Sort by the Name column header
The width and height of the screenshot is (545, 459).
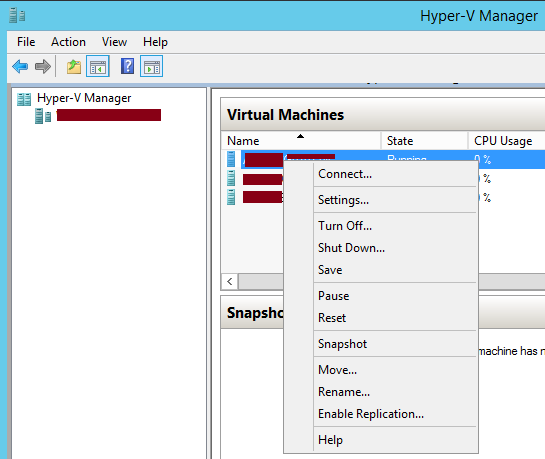(x=301, y=141)
